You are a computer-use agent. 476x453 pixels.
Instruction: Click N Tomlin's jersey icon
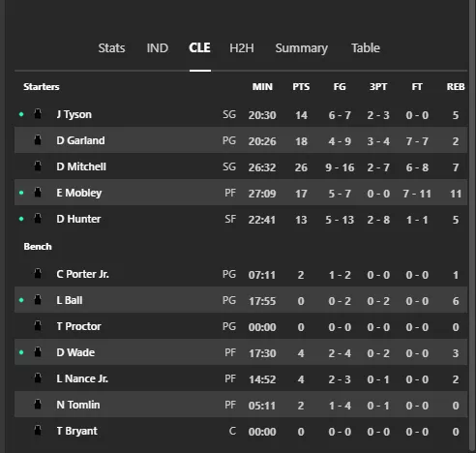[x=38, y=405]
